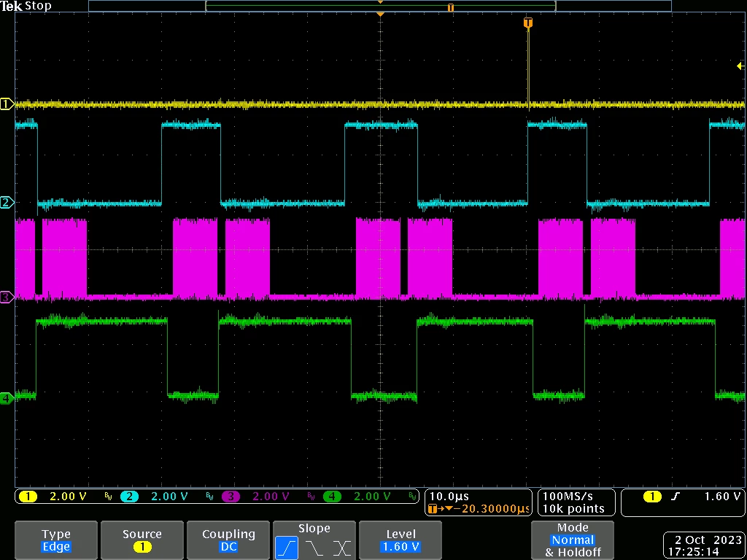Open the Coupling DC menu button
Image resolution: width=747 pixels, height=560 pixels.
click(x=228, y=540)
